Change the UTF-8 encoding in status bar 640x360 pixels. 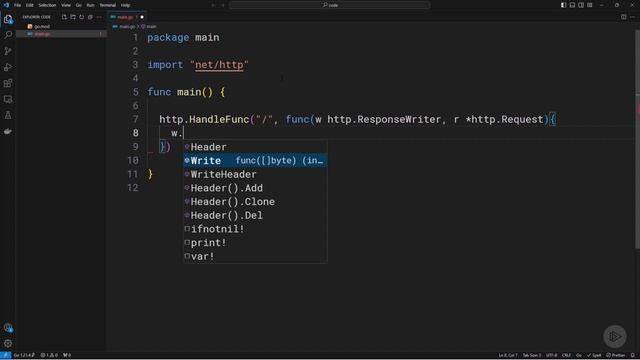point(551,355)
